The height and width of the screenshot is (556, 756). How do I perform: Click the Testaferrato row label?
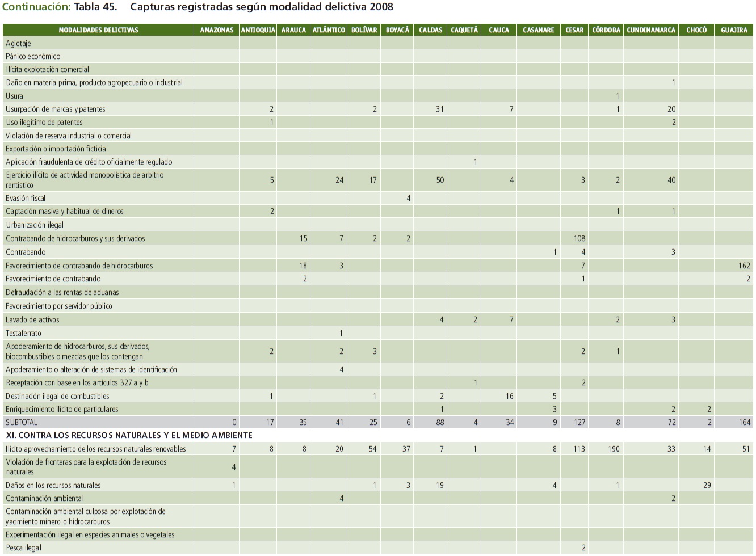coord(23,333)
